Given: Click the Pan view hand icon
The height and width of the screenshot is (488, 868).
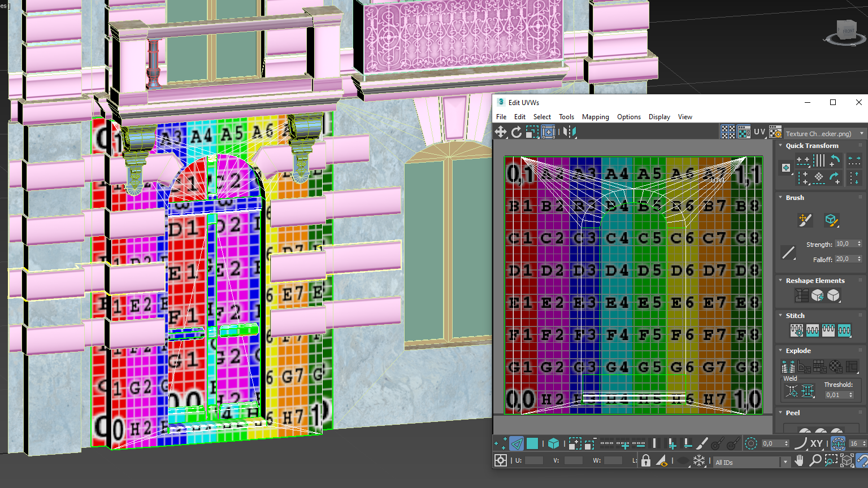Looking at the screenshot, I should pos(799,461).
